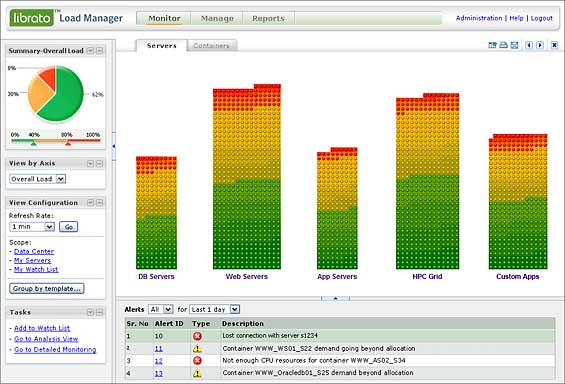Open the Reports menu tab

point(268,18)
